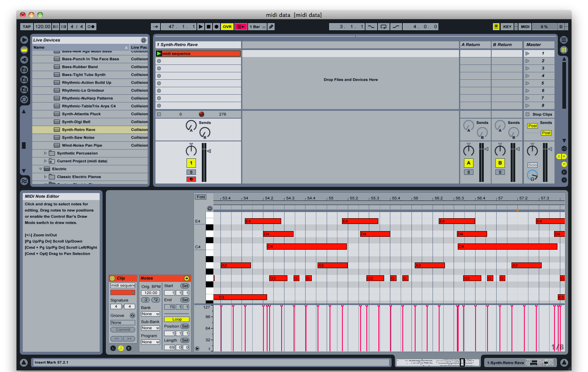This screenshot has width=588, height=372.
Task: Toggle the Punch-Out switch
Action: click(x=396, y=26)
